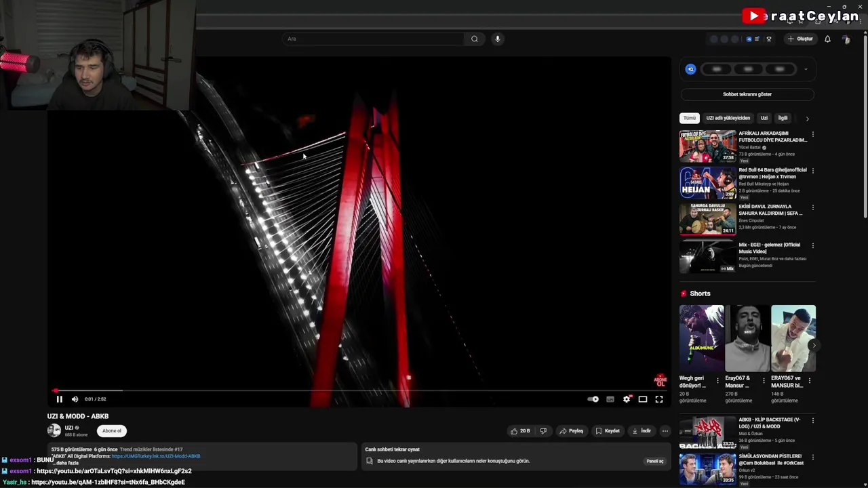The width and height of the screenshot is (868, 488).
Task: Select the İlgili filter chip
Action: pyautogui.click(x=783, y=118)
